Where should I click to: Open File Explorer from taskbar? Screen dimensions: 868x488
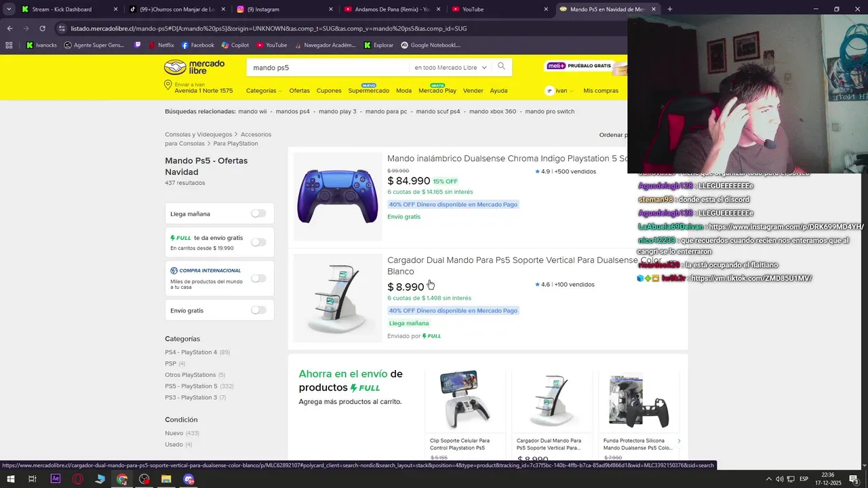click(x=166, y=479)
